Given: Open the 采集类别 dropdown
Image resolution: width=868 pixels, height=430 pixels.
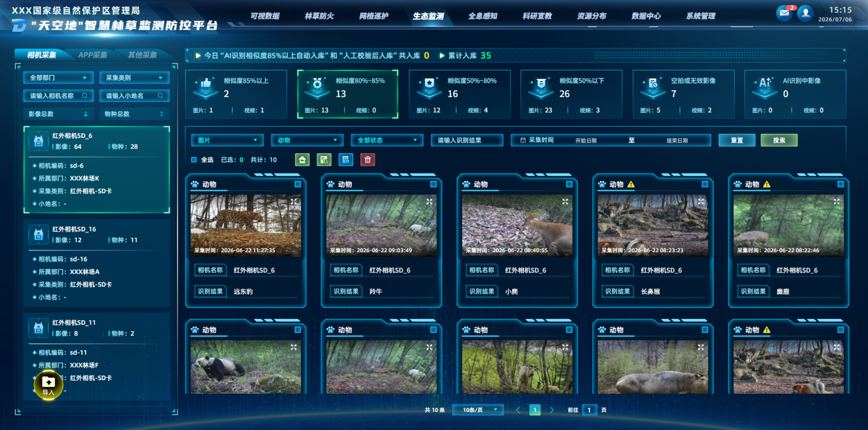Looking at the screenshot, I should click(135, 78).
